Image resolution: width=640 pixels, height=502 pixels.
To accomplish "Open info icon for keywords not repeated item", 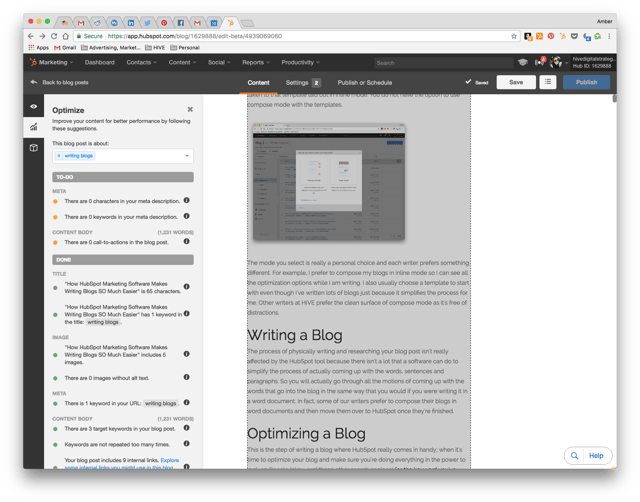I will point(187,443).
